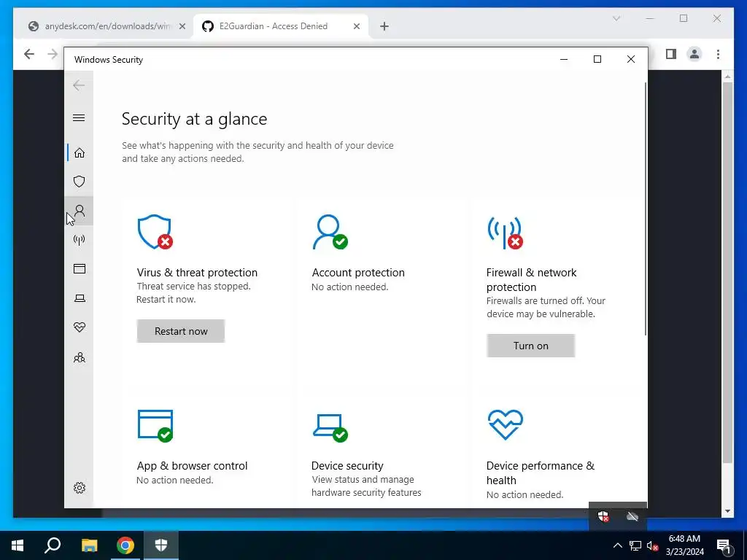Open Account protection person icon in sidebar
The width and height of the screenshot is (747, 560).
tap(79, 211)
